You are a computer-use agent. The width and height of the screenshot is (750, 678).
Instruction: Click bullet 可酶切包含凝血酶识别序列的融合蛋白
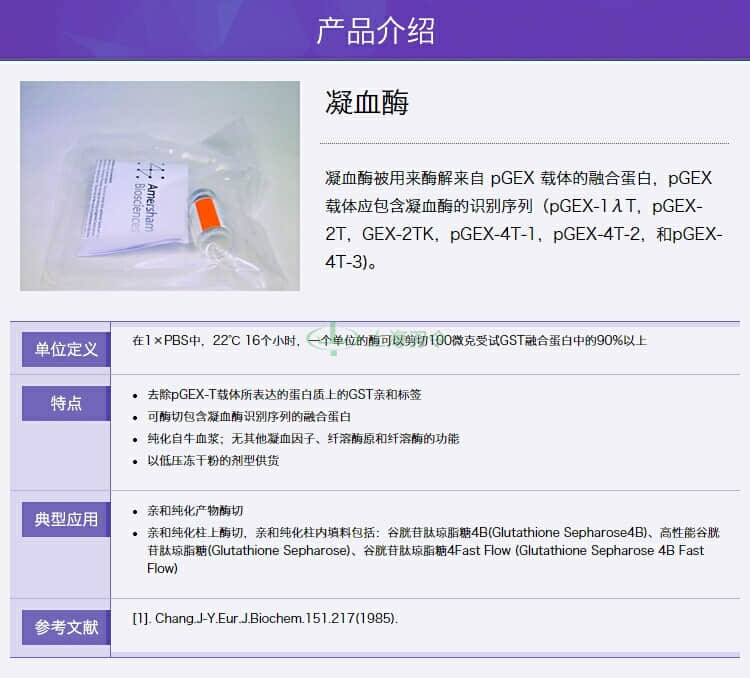[249, 416]
